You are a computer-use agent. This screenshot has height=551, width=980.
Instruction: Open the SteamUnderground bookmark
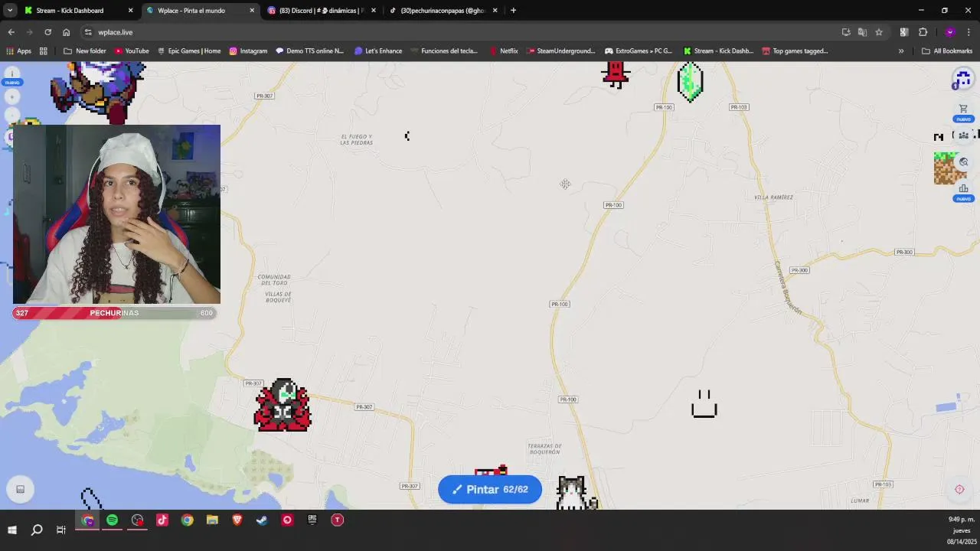click(560, 51)
